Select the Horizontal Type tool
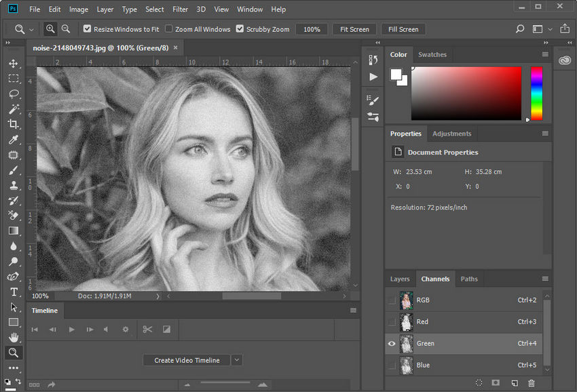This screenshot has height=392, width=577. coord(14,292)
